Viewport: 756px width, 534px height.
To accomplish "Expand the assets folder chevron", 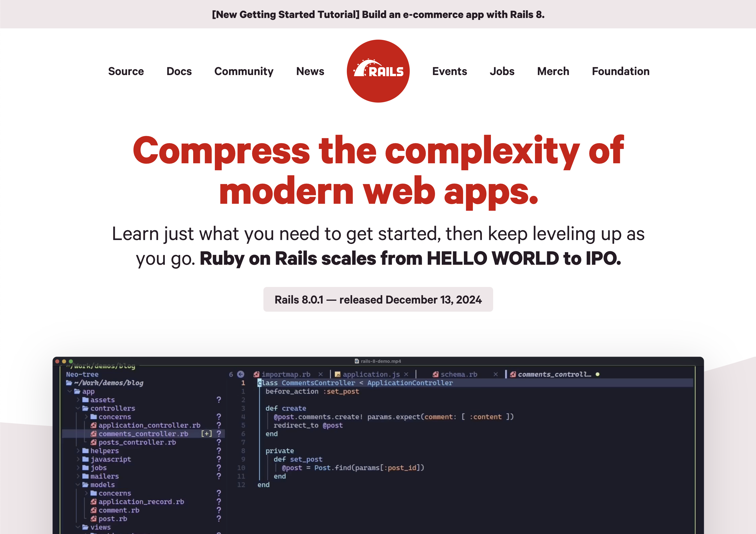I will (78, 400).
